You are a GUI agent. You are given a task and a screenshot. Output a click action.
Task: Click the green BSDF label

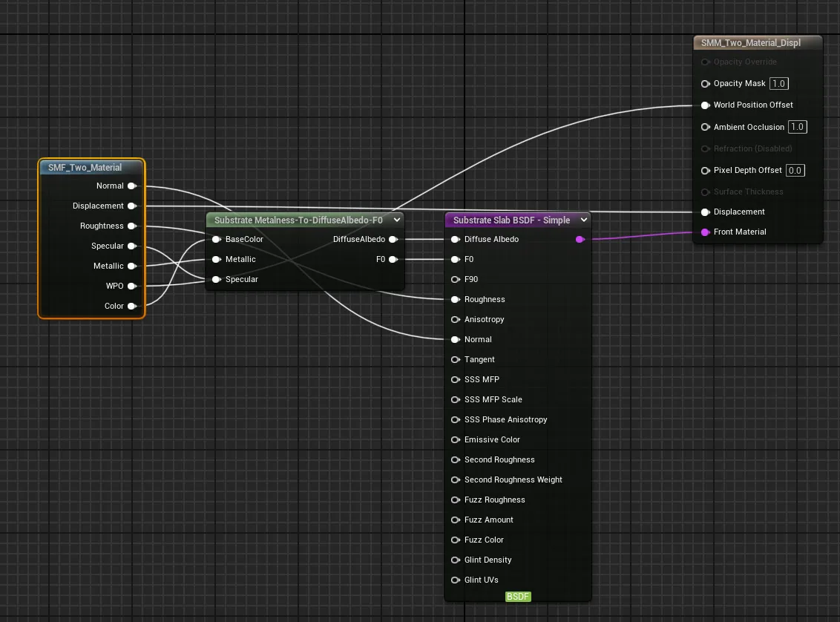point(518,596)
